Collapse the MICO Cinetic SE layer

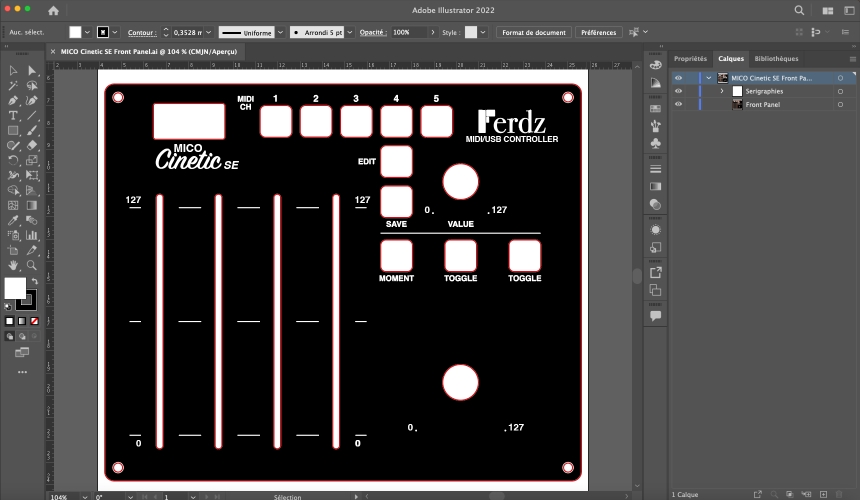pyautogui.click(x=709, y=78)
